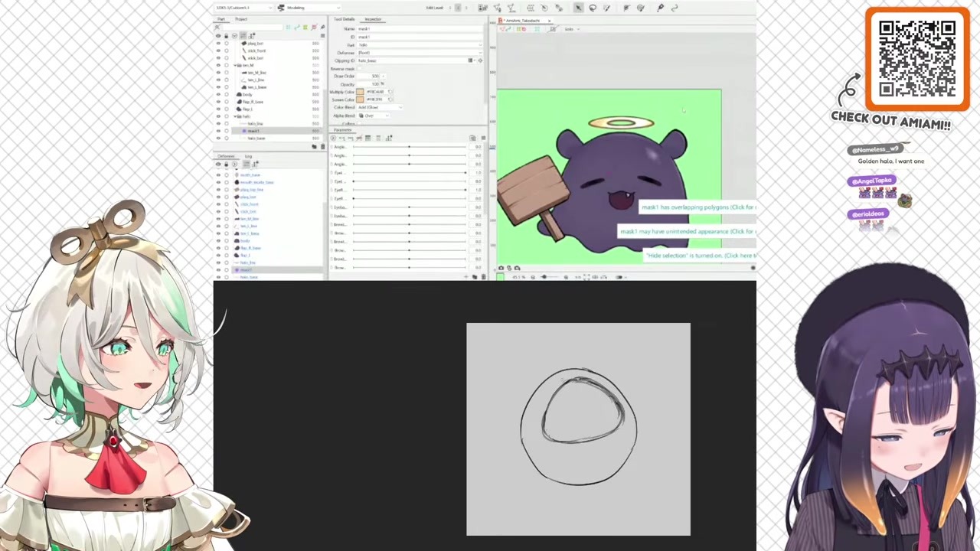Select the Lasso selection tool

593,8
